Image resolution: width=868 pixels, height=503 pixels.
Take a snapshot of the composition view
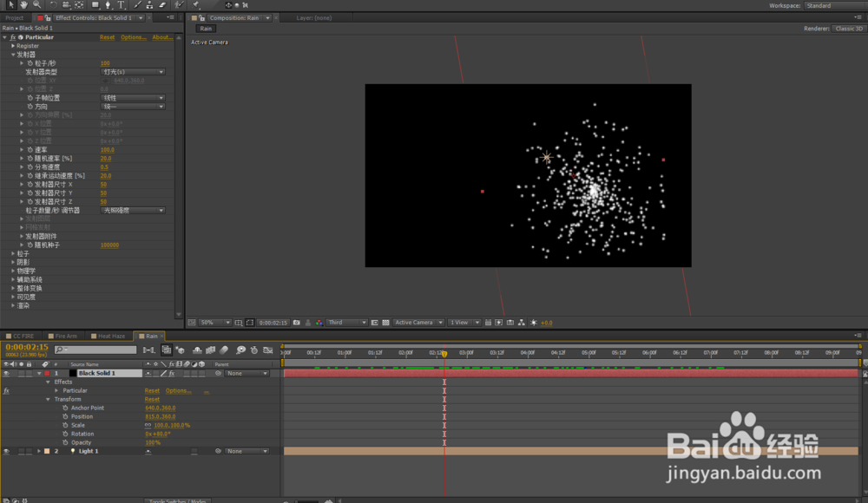pos(296,322)
